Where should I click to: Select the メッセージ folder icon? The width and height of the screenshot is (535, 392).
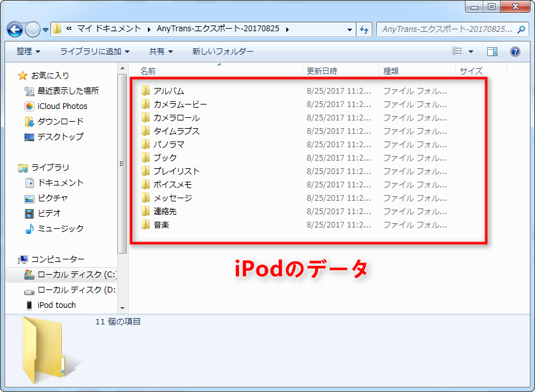tap(145, 198)
